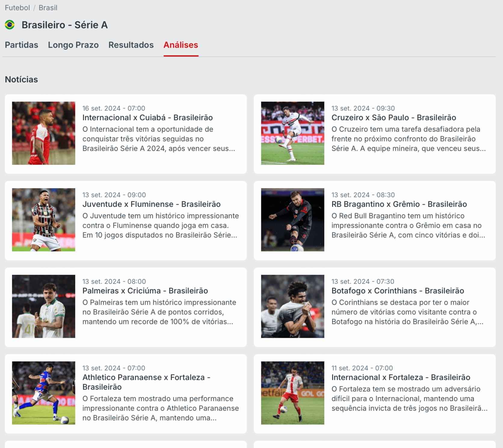Screen dimensions: 503x448
Task: Click the date 13 set. 2024 - 09:00
Action: [x=114, y=195]
